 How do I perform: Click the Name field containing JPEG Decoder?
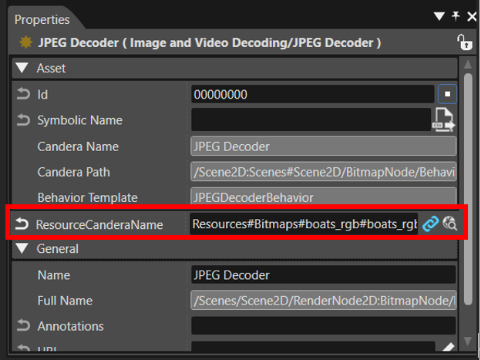click(x=323, y=275)
